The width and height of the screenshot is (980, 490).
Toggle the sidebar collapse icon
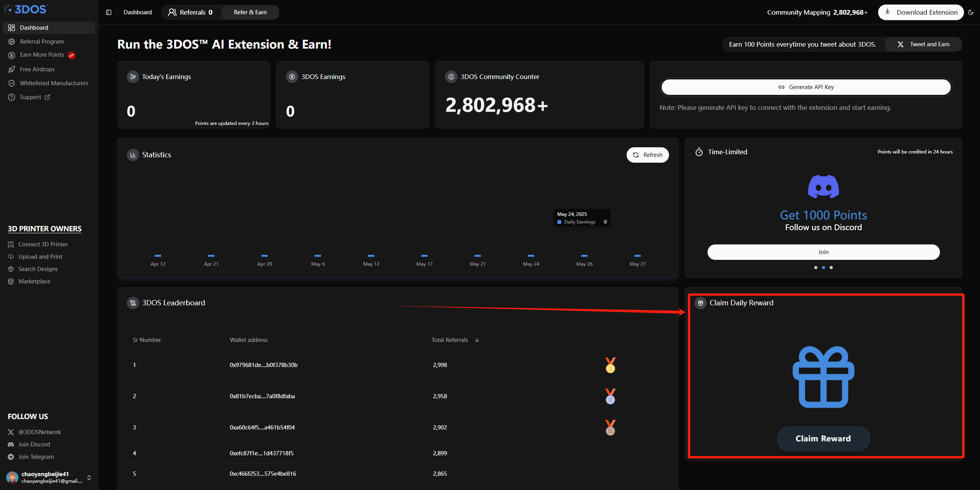pos(109,12)
